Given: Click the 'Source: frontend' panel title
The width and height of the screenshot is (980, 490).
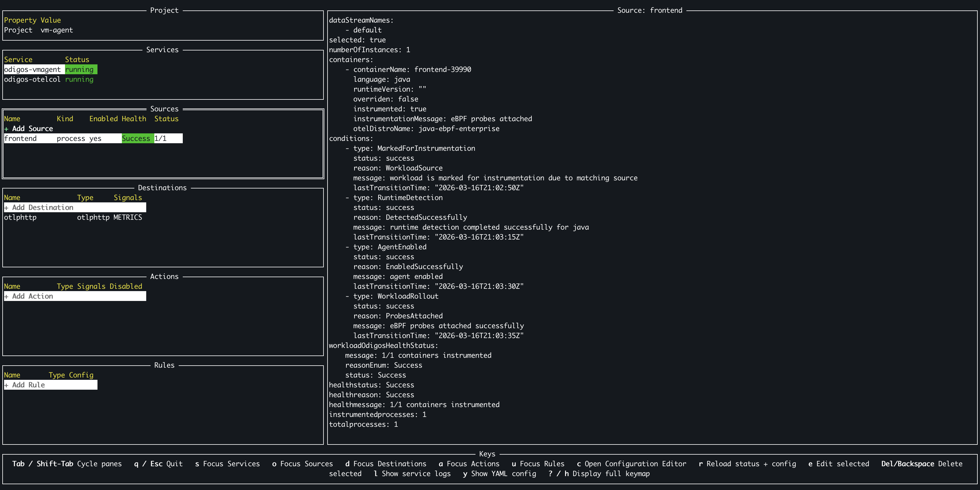Looking at the screenshot, I should [649, 10].
